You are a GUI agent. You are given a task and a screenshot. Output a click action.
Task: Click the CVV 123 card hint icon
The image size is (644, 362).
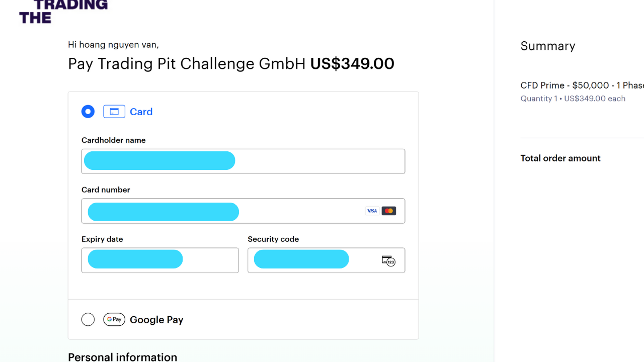388,260
